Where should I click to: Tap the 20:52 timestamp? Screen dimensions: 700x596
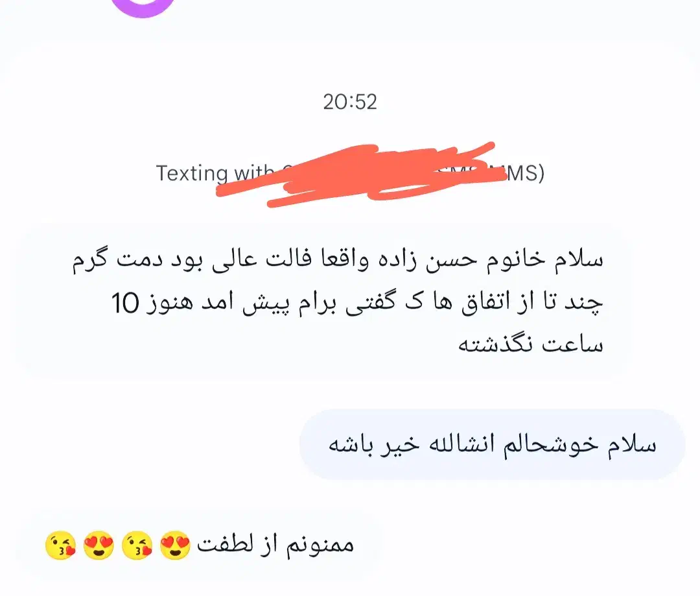350,102
